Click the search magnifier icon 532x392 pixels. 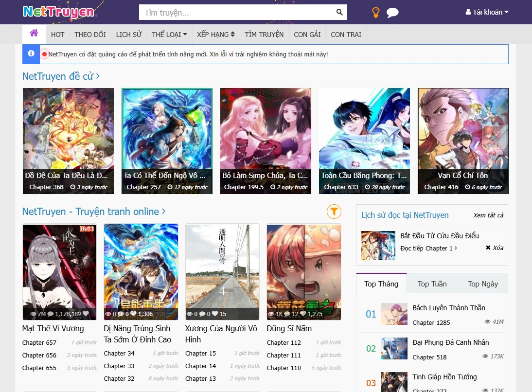tap(339, 12)
